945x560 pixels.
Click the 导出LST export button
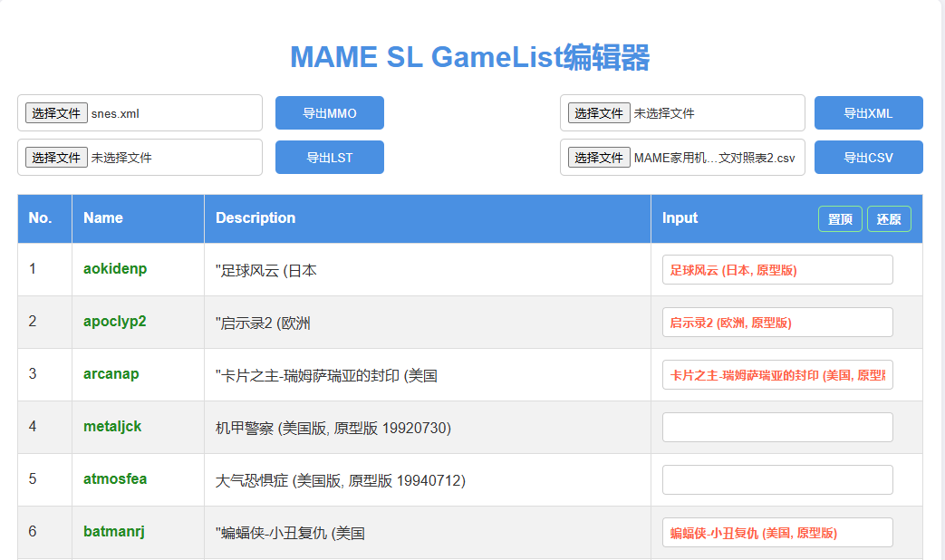pyautogui.click(x=329, y=157)
